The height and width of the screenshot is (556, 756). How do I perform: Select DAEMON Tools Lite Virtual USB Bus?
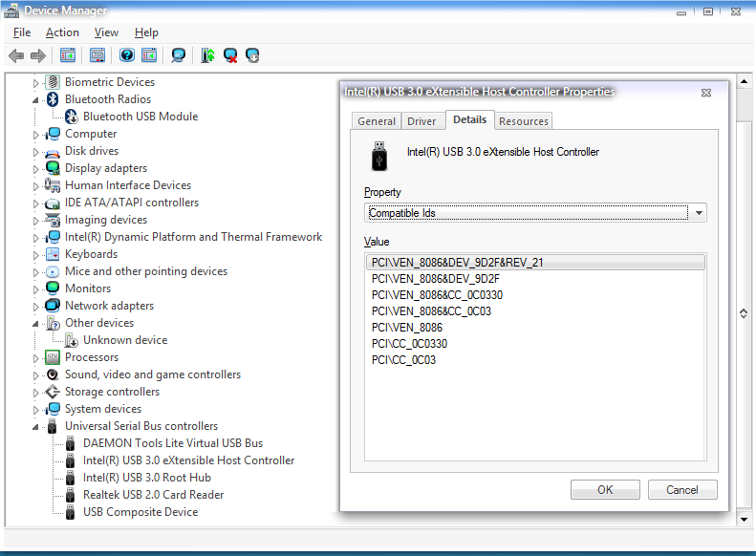[173, 443]
